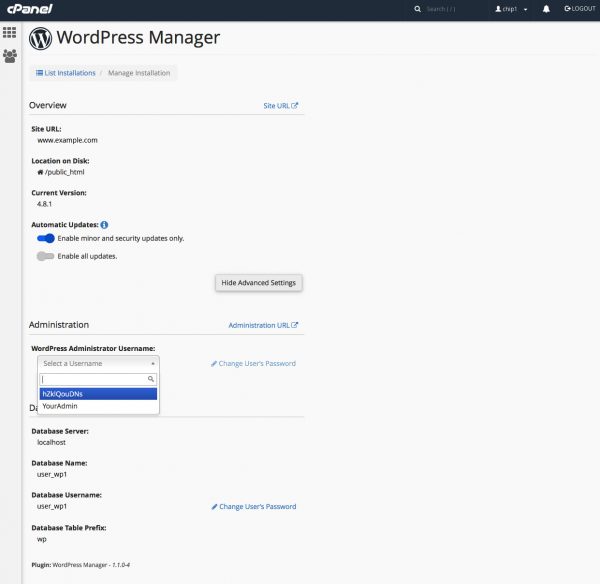600x584 pixels.
Task: Choose YourAdmin from the username list
Action: (x=98, y=406)
